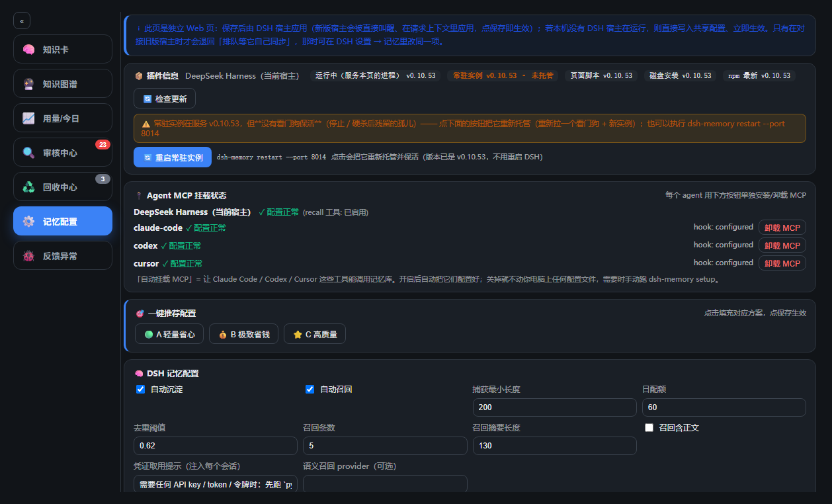The image size is (832, 504).
Task: Click 卸载 MCP for codex
Action: (782, 245)
